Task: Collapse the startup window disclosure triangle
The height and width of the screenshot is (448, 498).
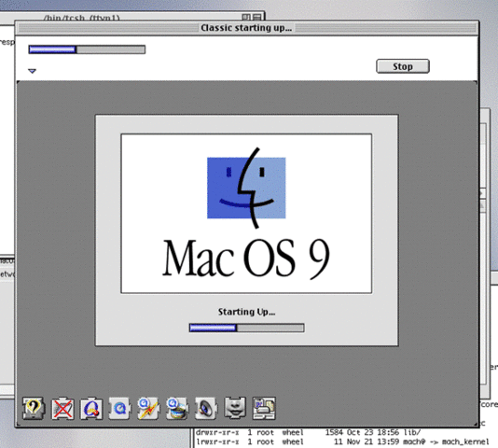Action: 32,71
